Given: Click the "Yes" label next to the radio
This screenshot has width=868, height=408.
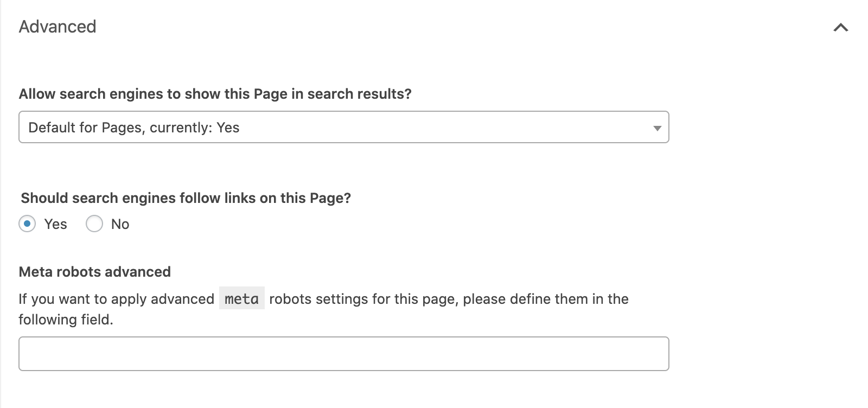Looking at the screenshot, I should tap(55, 224).
